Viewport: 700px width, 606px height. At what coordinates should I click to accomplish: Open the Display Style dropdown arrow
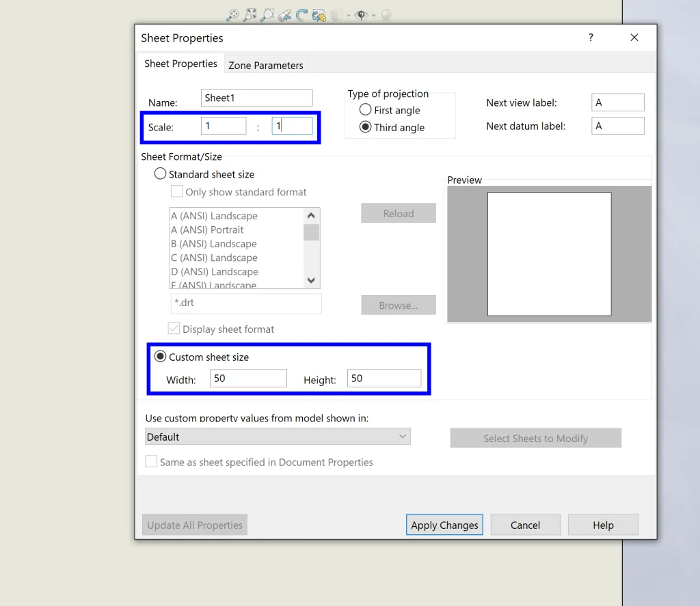(349, 16)
